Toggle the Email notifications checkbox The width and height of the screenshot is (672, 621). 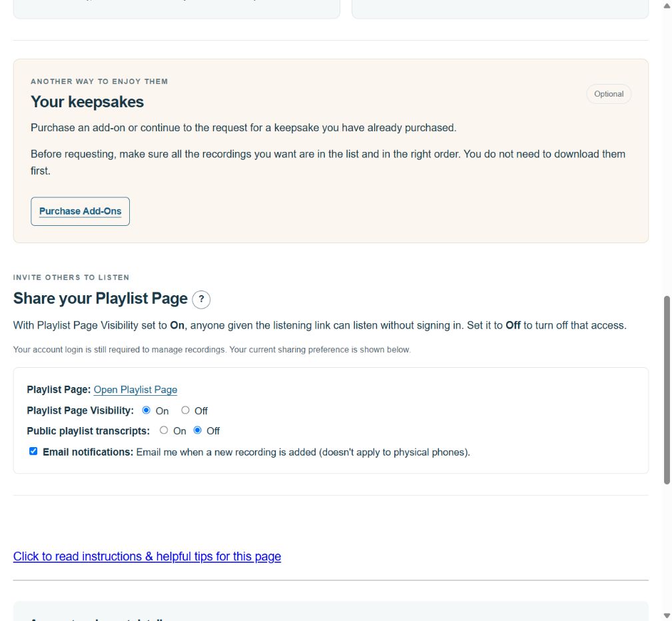33,451
